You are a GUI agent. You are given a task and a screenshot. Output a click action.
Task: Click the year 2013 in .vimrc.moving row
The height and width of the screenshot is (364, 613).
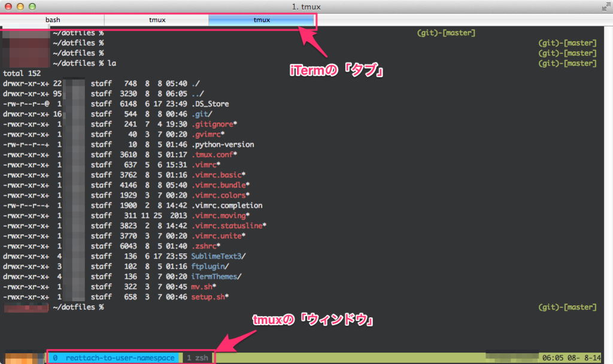click(178, 216)
